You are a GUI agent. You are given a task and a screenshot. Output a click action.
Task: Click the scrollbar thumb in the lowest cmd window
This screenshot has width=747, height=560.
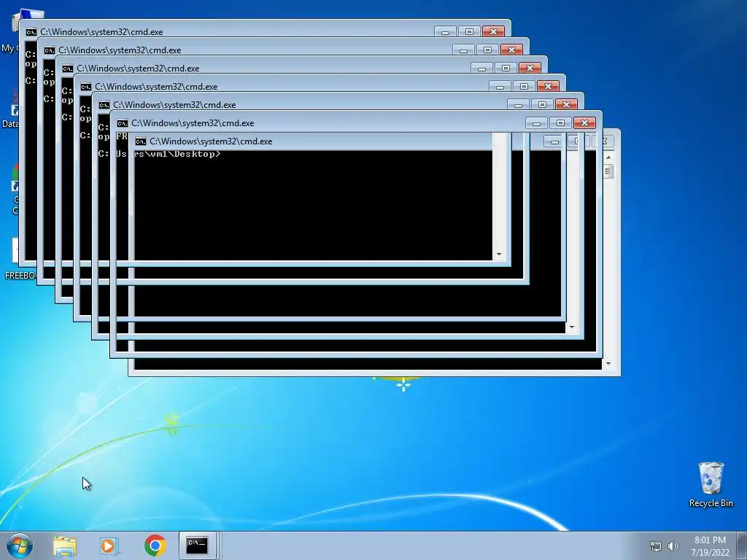608,171
